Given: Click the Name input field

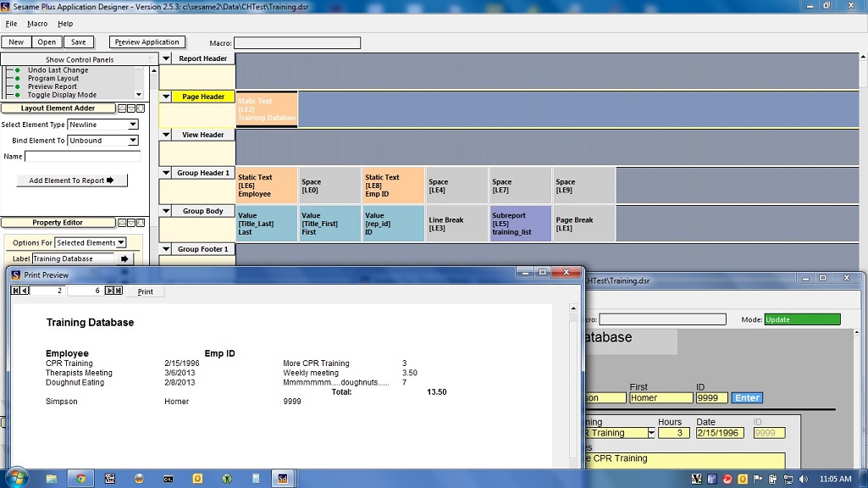Looking at the screenshot, I should point(83,157).
